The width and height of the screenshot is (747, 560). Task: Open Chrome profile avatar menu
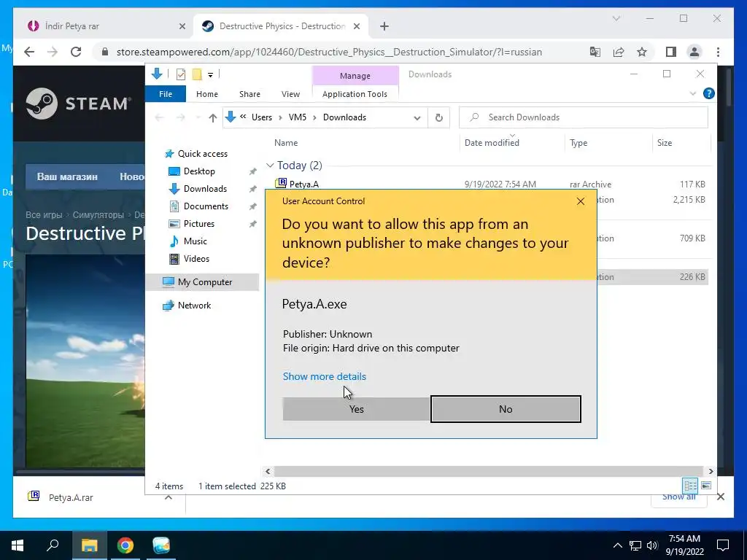coord(694,52)
